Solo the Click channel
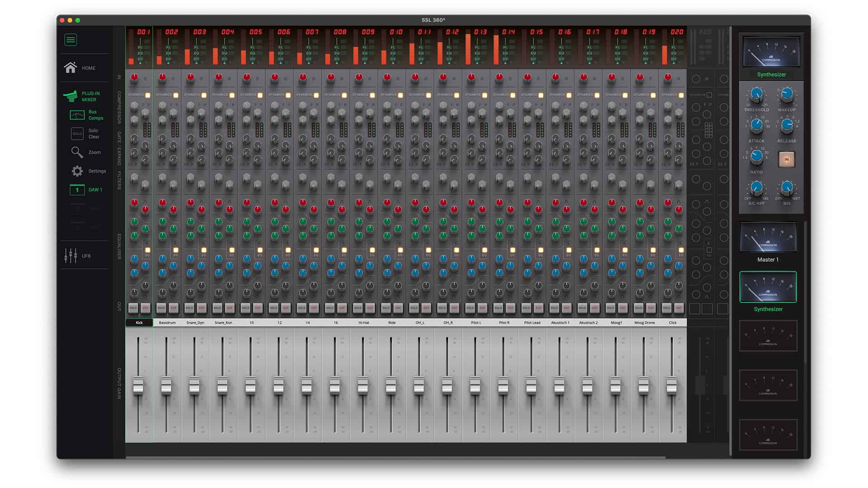This screenshot has width=868, height=488. coord(666,308)
